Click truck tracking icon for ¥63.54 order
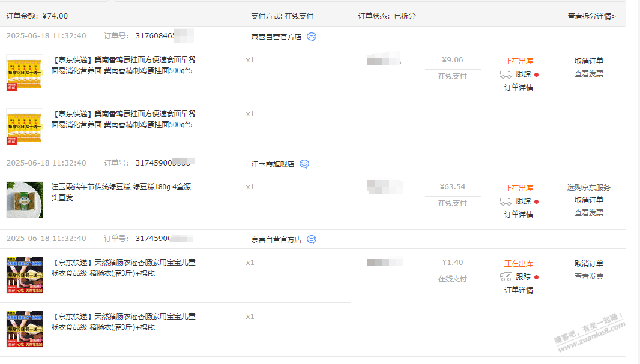 506,201
